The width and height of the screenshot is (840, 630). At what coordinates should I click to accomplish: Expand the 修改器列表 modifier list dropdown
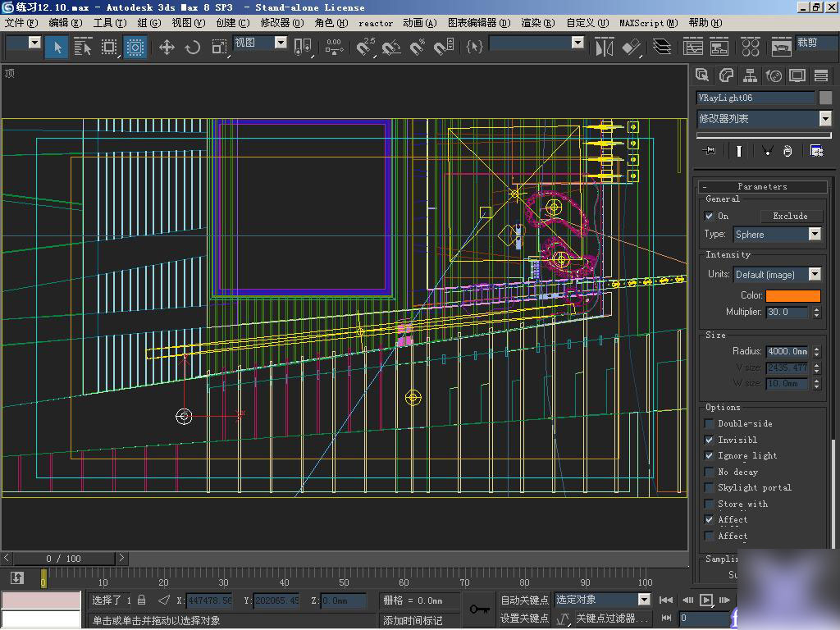(x=824, y=118)
